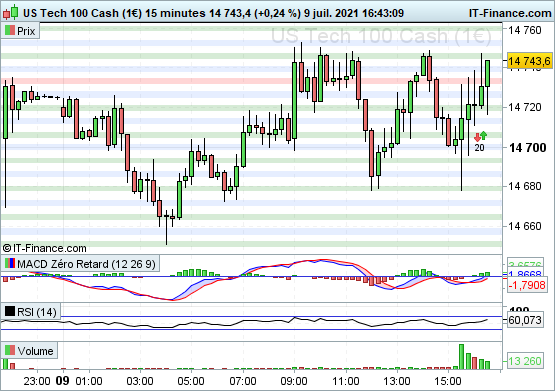Click the 14 760 price axis label
This screenshot has width=555, height=391.
pyautogui.click(x=525, y=30)
